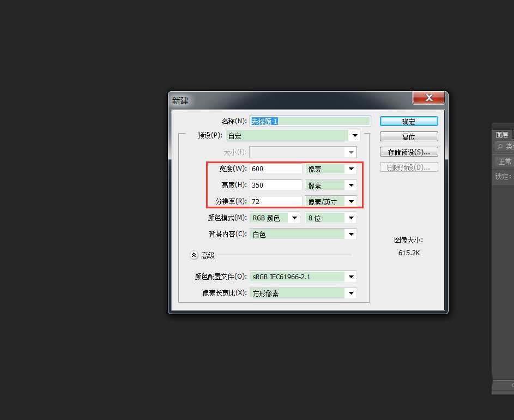Click the height value 350 field
514x420 pixels.
275,185
